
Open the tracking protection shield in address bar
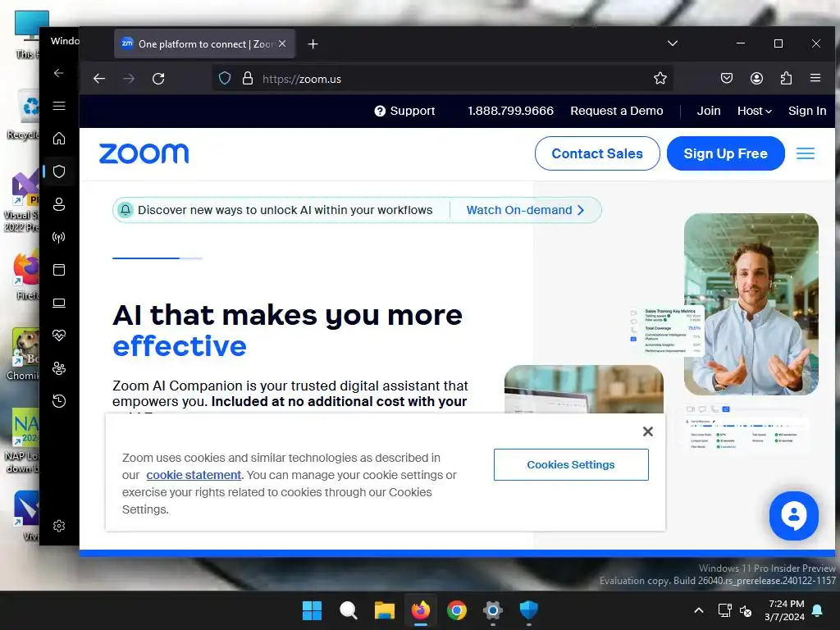[225, 79]
